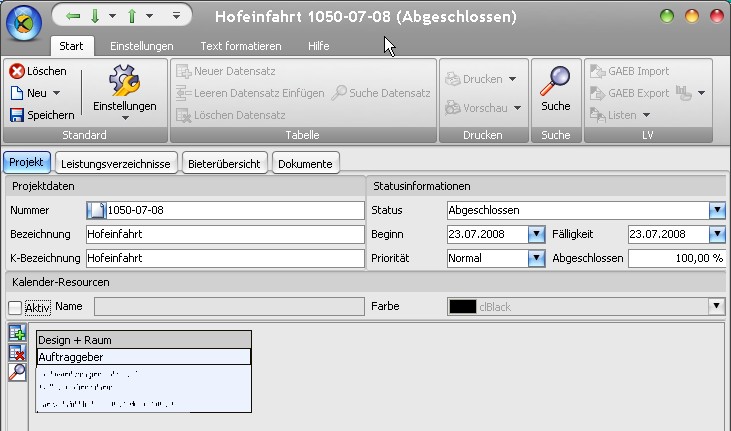The width and height of the screenshot is (731, 431).
Task: Click the GAEB Export icon
Action: point(597,93)
